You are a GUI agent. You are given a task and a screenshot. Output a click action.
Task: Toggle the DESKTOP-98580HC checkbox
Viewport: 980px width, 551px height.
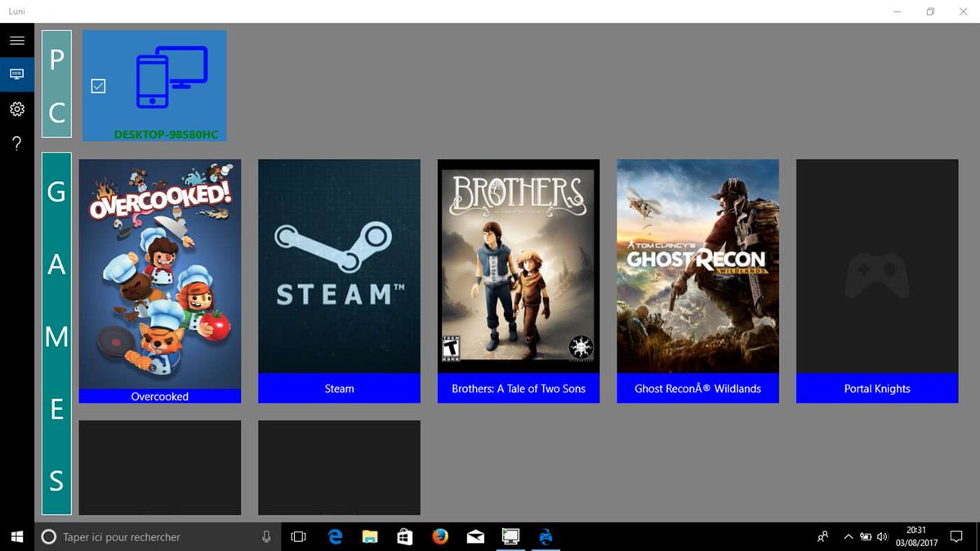point(98,86)
